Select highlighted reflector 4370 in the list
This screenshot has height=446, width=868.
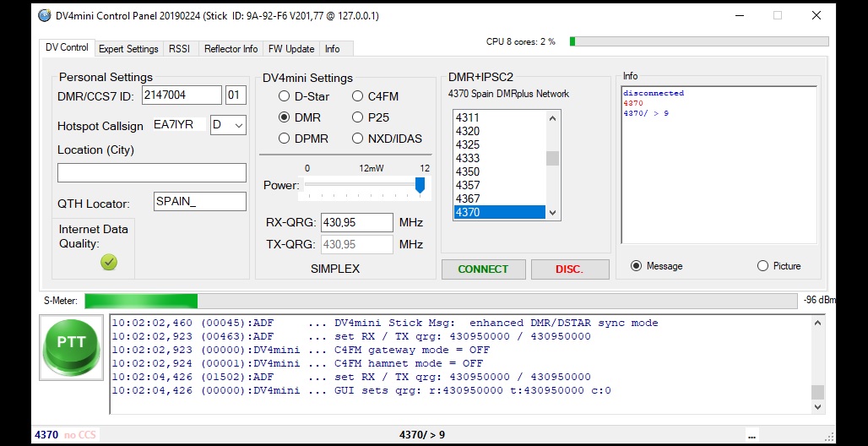[499, 212]
